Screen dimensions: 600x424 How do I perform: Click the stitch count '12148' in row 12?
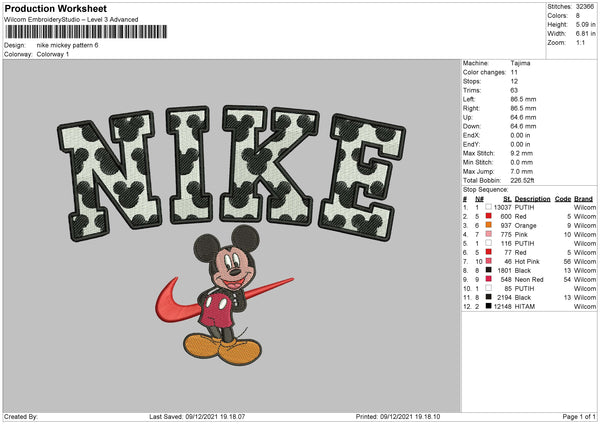pos(503,307)
